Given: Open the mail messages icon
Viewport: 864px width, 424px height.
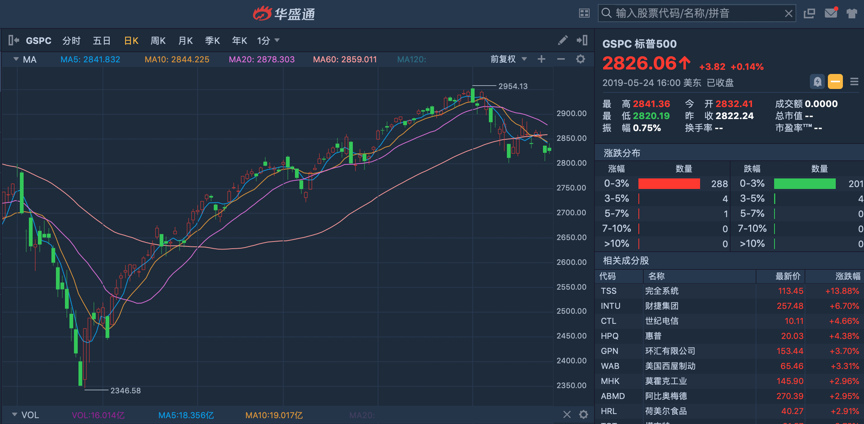Looking at the screenshot, I should click(831, 13).
